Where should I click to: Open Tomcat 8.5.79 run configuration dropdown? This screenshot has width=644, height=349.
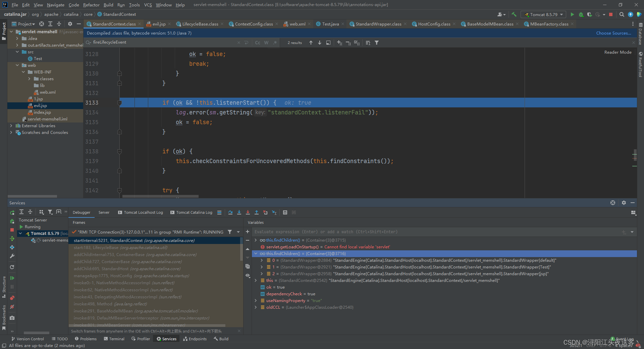coord(543,14)
